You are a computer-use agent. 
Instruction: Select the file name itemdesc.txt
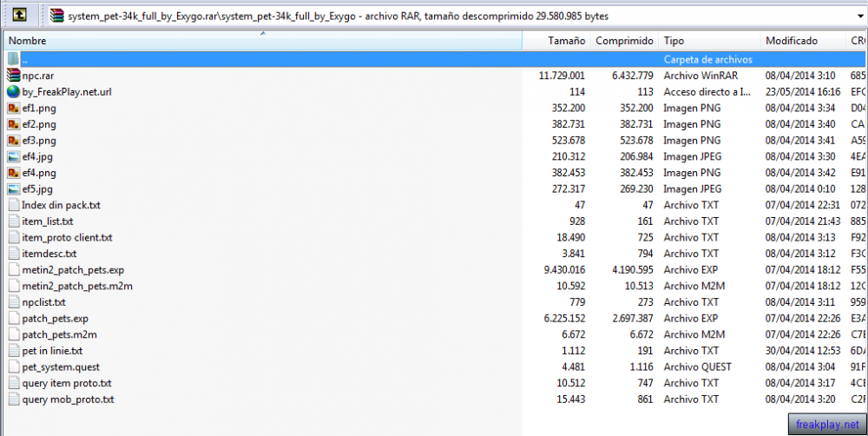[49, 254]
